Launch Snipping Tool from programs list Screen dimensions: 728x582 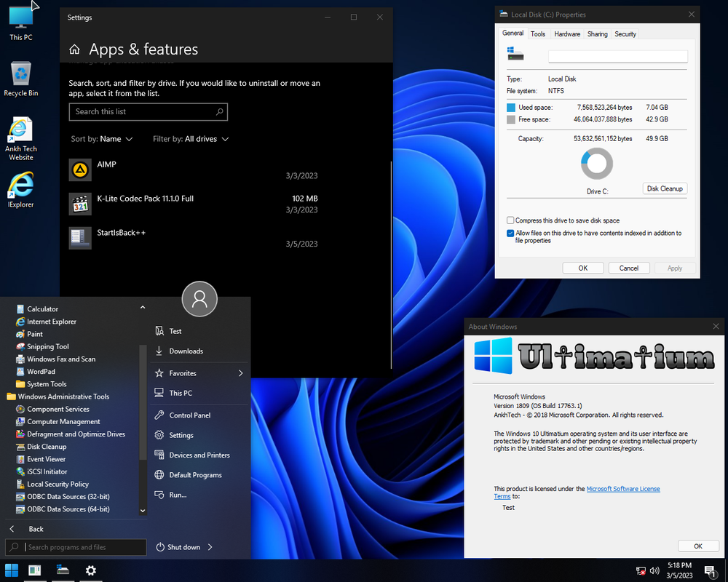coord(42,346)
